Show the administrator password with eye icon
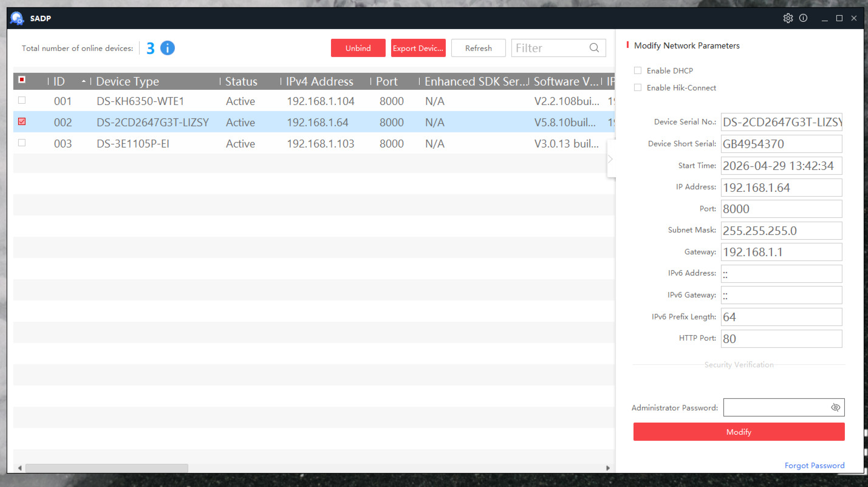The width and height of the screenshot is (868, 487). pos(835,407)
